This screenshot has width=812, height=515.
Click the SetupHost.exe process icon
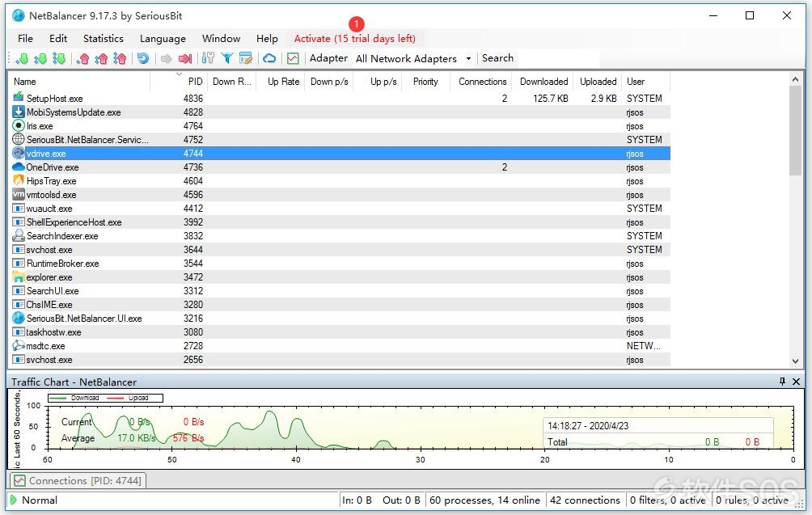[x=19, y=98]
